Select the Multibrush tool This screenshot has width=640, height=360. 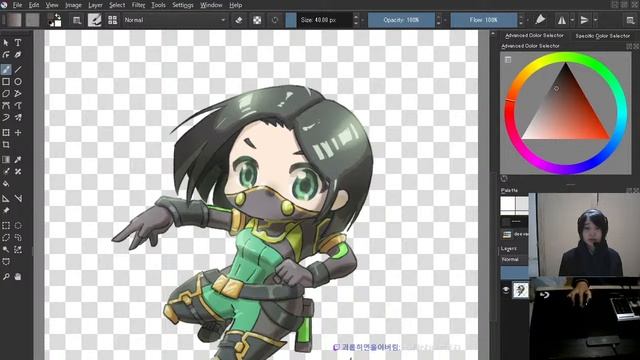click(18, 118)
